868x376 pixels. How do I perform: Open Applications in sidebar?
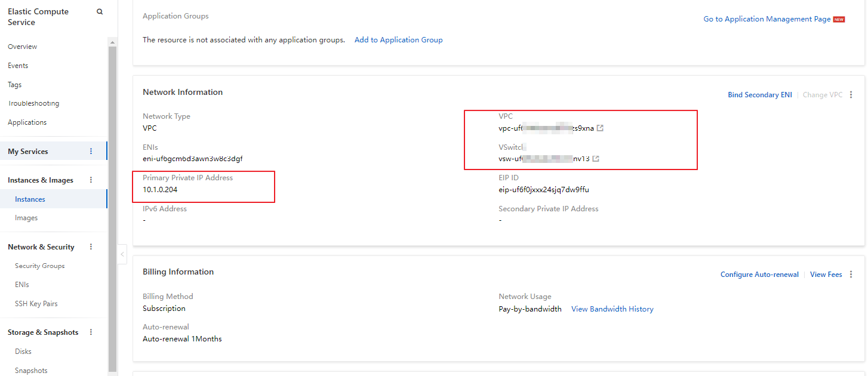coord(27,122)
